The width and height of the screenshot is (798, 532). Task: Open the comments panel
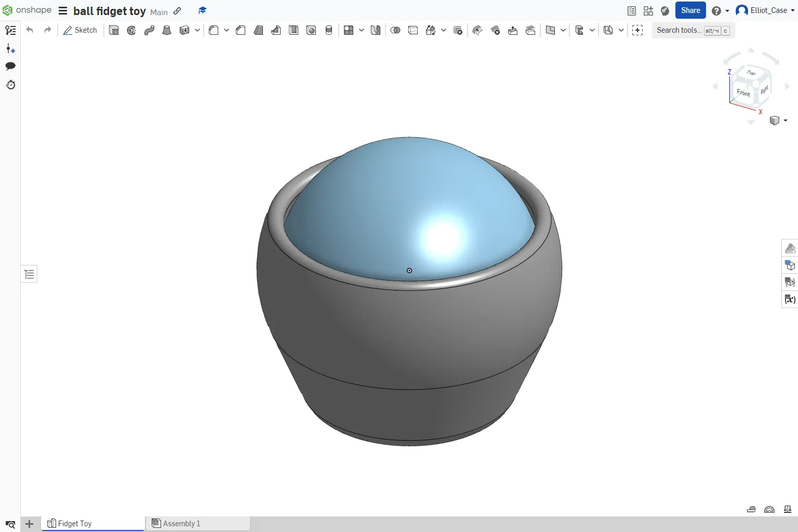coord(10,66)
